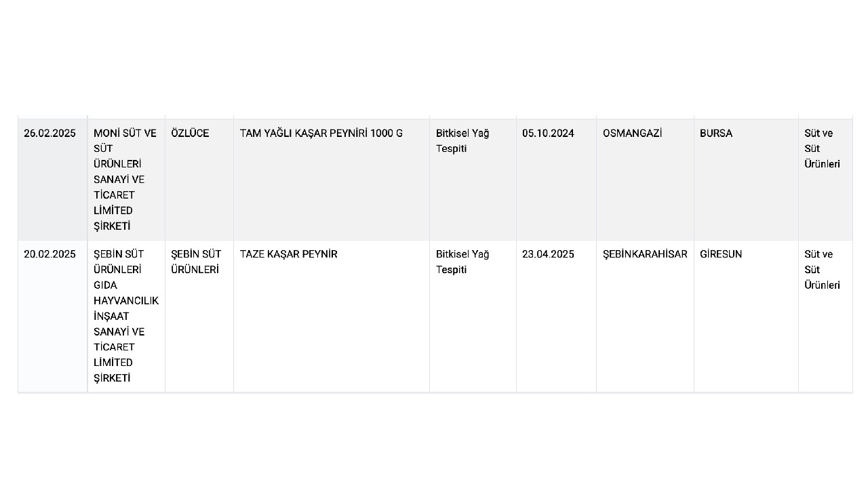Click the ŞEBİN SÜT ÜRÜNLERİ brand cell

199,316
